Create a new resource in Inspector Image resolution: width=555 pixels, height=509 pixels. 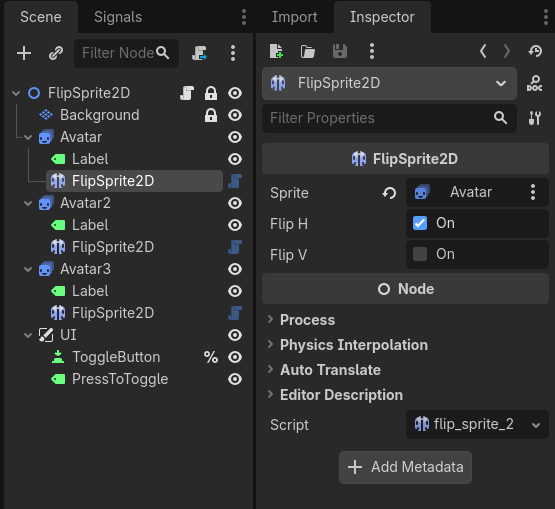click(276, 51)
